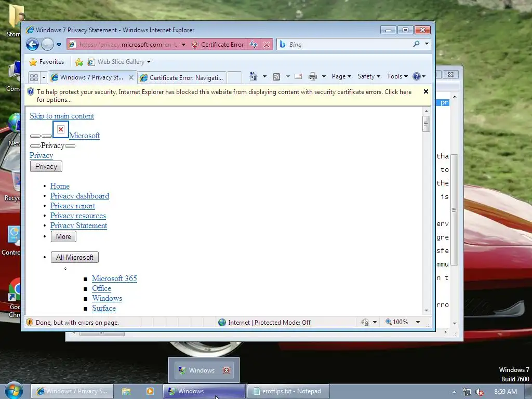Click the Privacy button

(46, 167)
